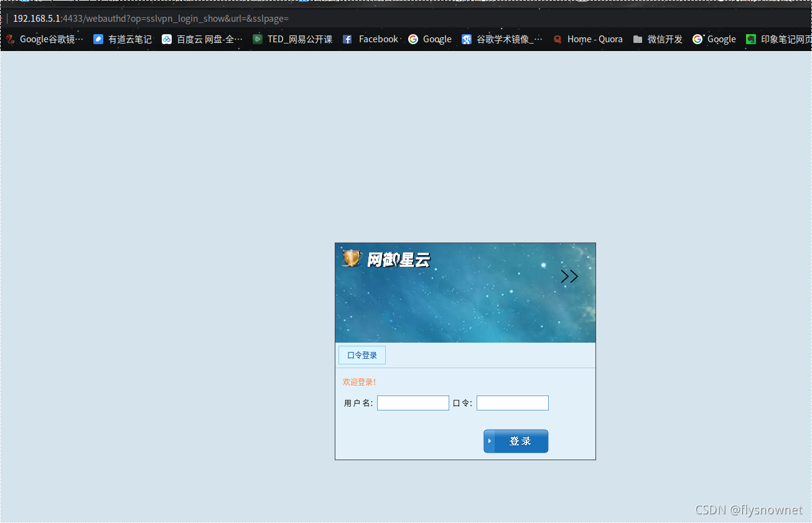
Task: Click the 登录 login button
Action: pyautogui.click(x=516, y=441)
